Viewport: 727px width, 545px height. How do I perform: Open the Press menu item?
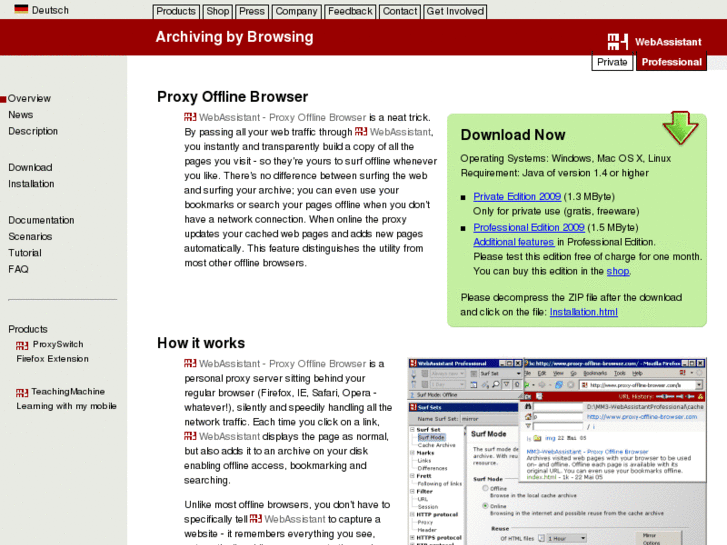pos(252,11)
